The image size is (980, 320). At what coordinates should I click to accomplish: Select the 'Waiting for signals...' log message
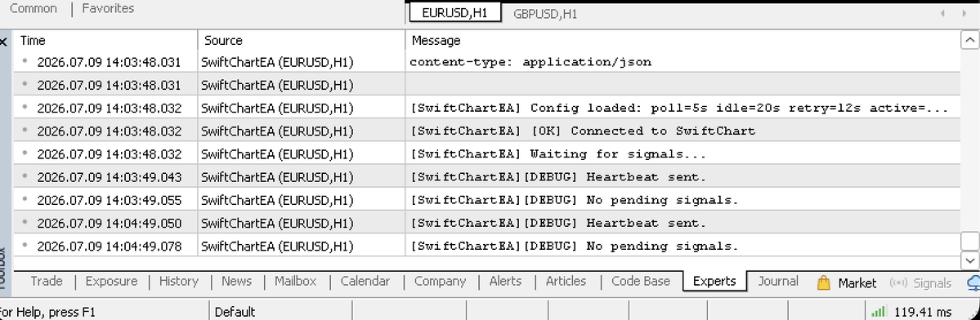click(558, 154)
